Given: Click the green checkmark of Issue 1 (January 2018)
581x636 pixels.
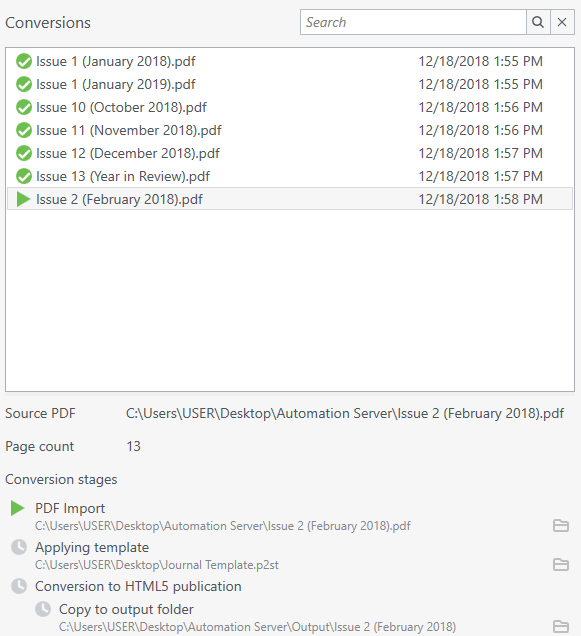Looking at the screenshot, I should [24, 61].
